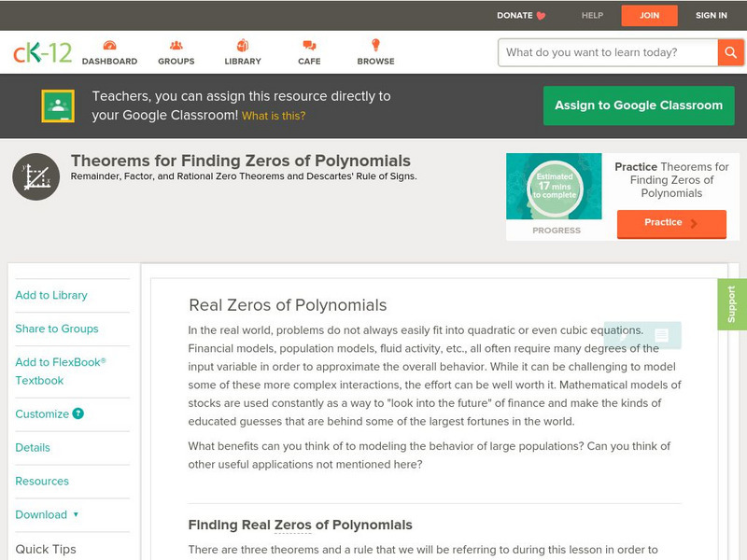Click the graph concept icon beside title
The image size is (747, 560).
[36, 176]
